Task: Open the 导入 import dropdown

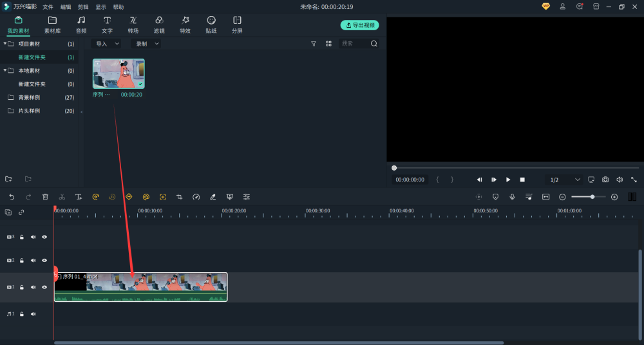Action: [x=108, y=44]
